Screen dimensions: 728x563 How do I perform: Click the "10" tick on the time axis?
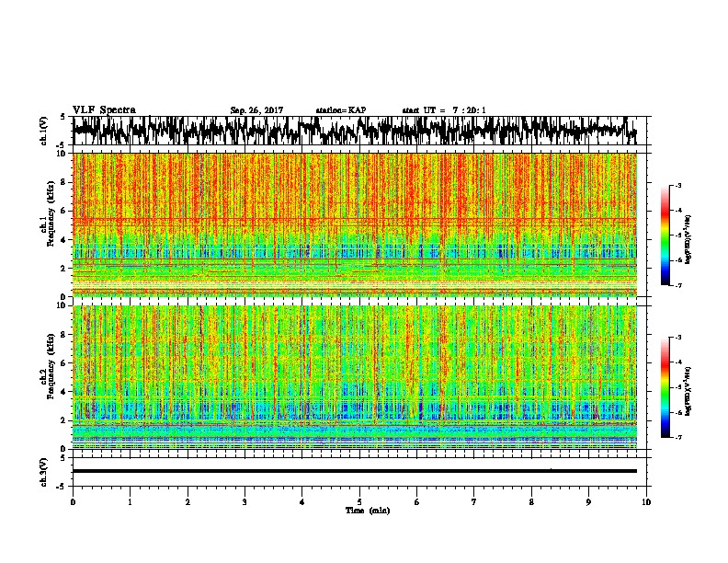646,502
